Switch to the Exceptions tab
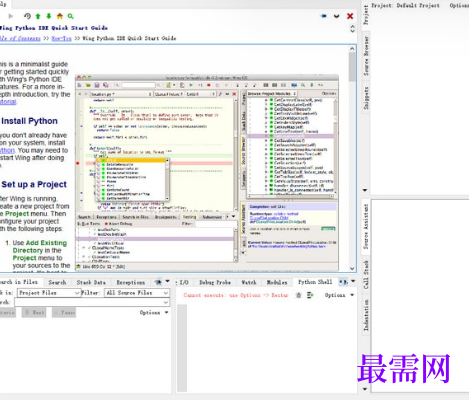 click(x=131, y=282)
